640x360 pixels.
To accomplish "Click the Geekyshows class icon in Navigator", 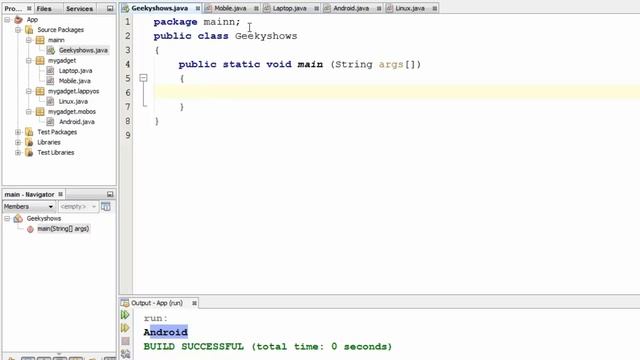I will coord(18,218).
